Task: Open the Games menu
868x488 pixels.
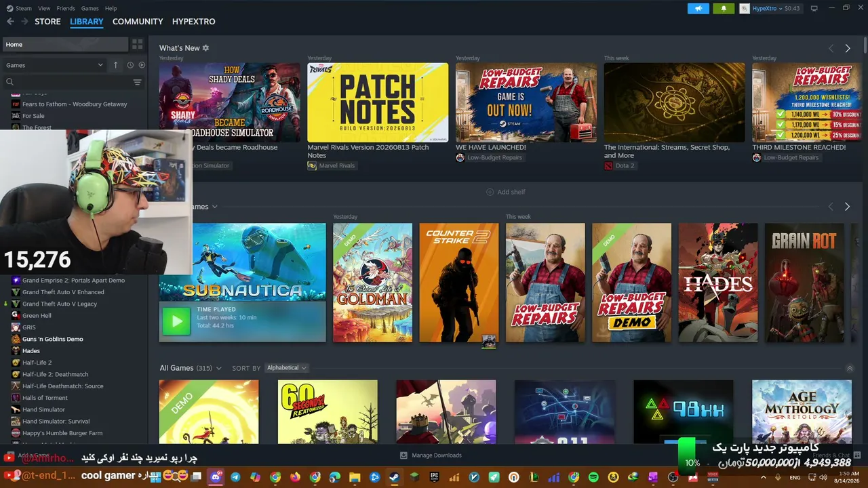Action: 90,8
